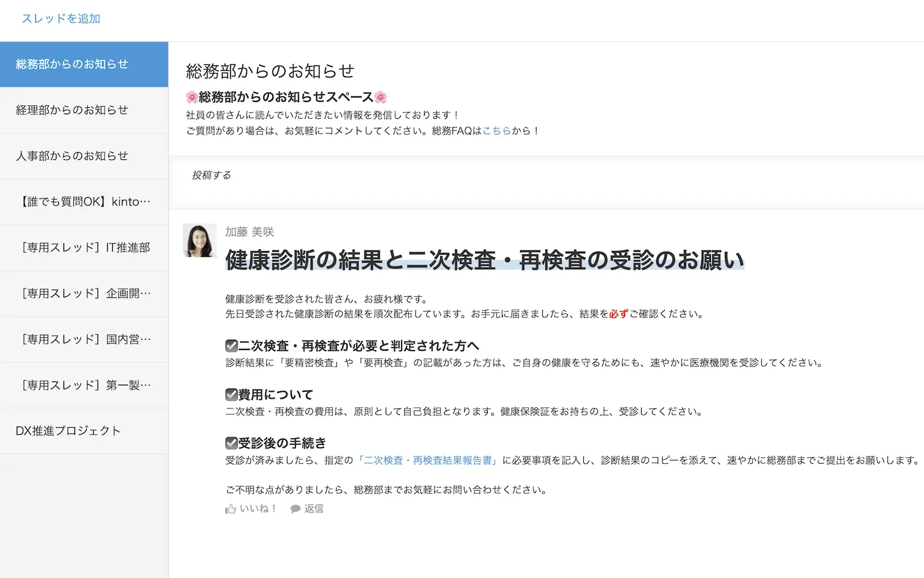Select the 総務部からのお知らせ sidebar thread

coord(72,64)
